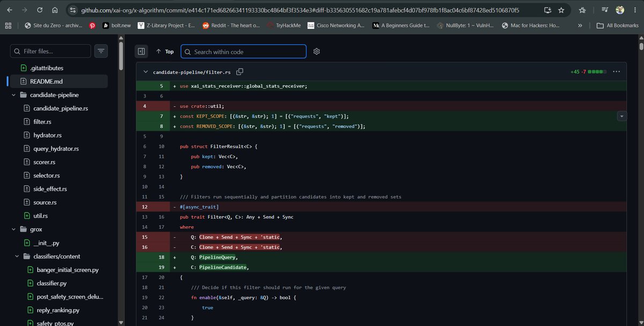Open the Reddit bookmark
This screenshot has height=326, width=644.
[x=231, y=25]
